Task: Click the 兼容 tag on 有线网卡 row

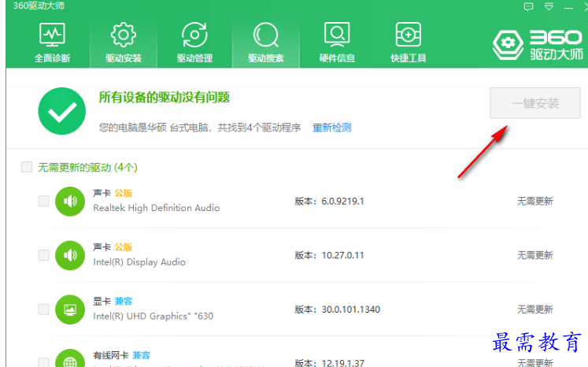Action: (142, 355)
